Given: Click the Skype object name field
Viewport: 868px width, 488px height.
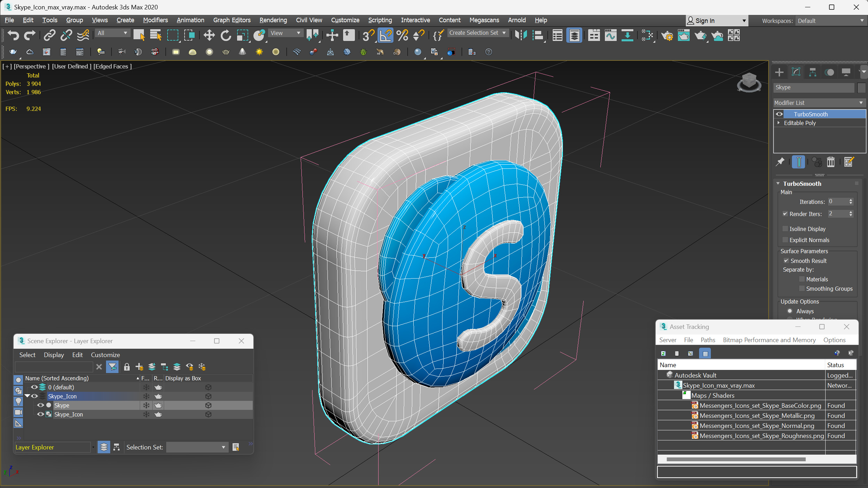Looking at the screenshot, I should tap(814, 88).
